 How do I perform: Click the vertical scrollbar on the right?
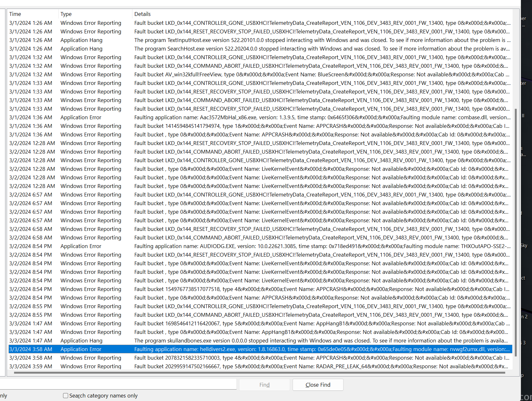515,232
